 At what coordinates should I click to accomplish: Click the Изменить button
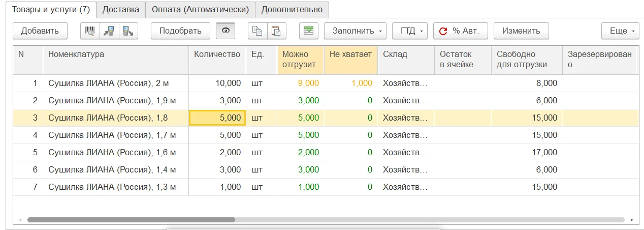pos(521,31)
